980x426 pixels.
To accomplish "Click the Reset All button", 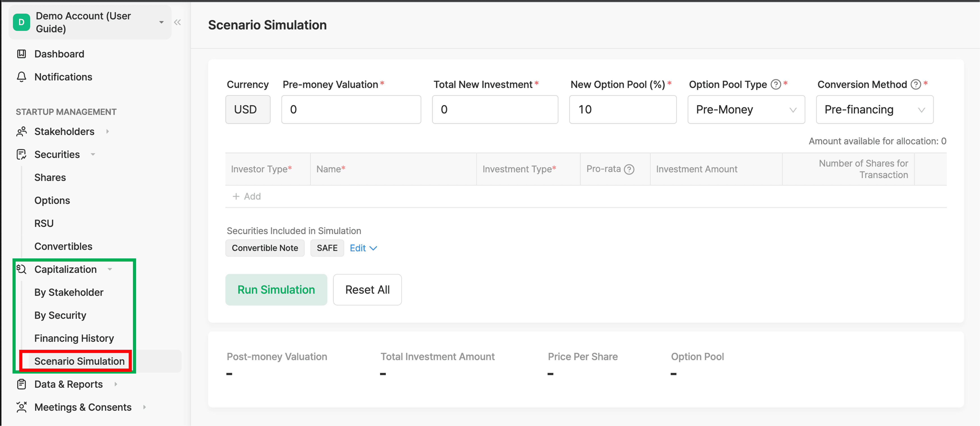I will (x=367, y=290).
